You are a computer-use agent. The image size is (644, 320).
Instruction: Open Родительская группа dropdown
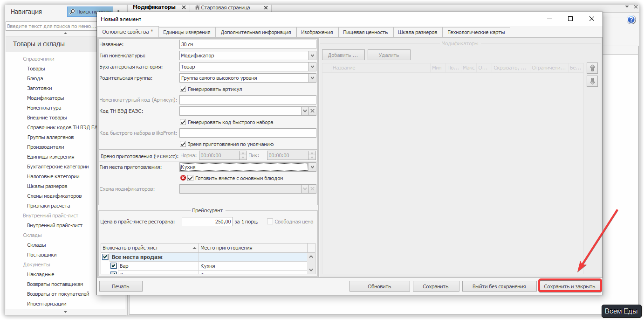(313, 78)
